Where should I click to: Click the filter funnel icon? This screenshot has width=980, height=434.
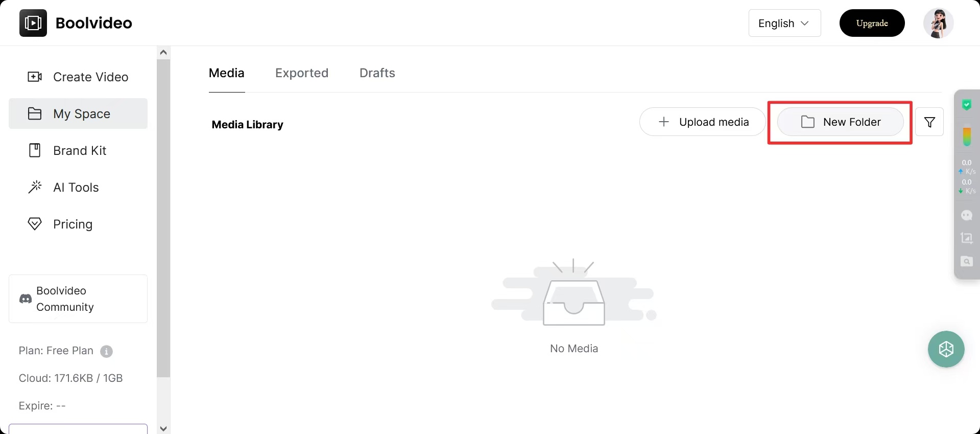point(929,122)
